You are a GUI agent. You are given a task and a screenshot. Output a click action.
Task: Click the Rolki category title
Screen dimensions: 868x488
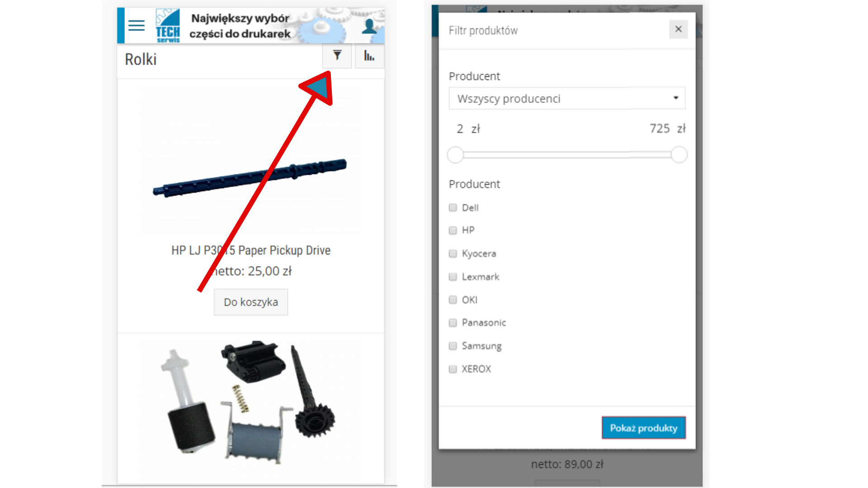point(142,58)
